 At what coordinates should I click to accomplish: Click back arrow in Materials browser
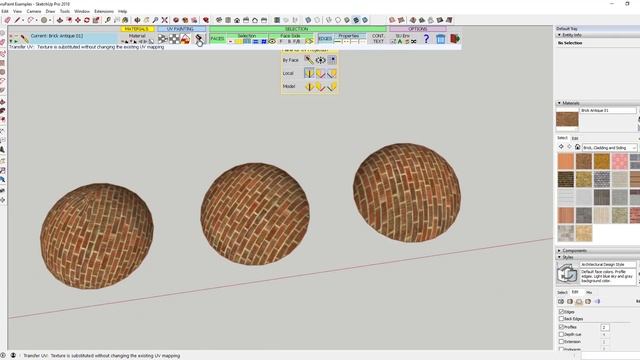(x=561, y=147)
